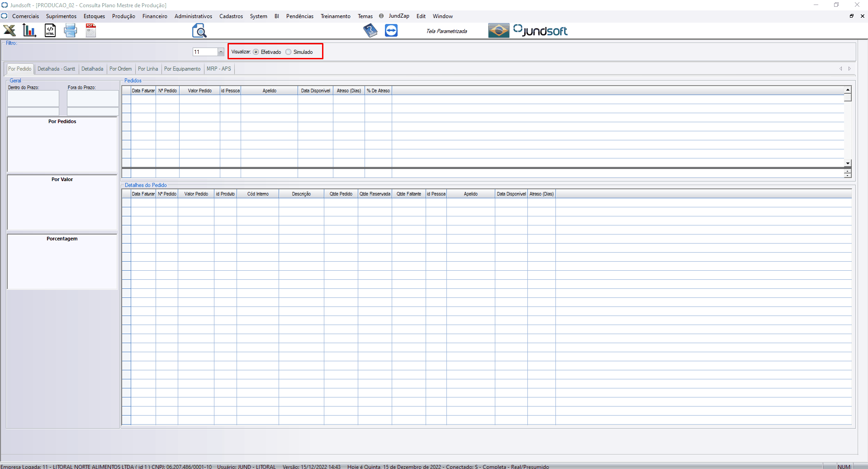Open the BI menu
This screenshot has width=868, height=469.
[277, 16]
